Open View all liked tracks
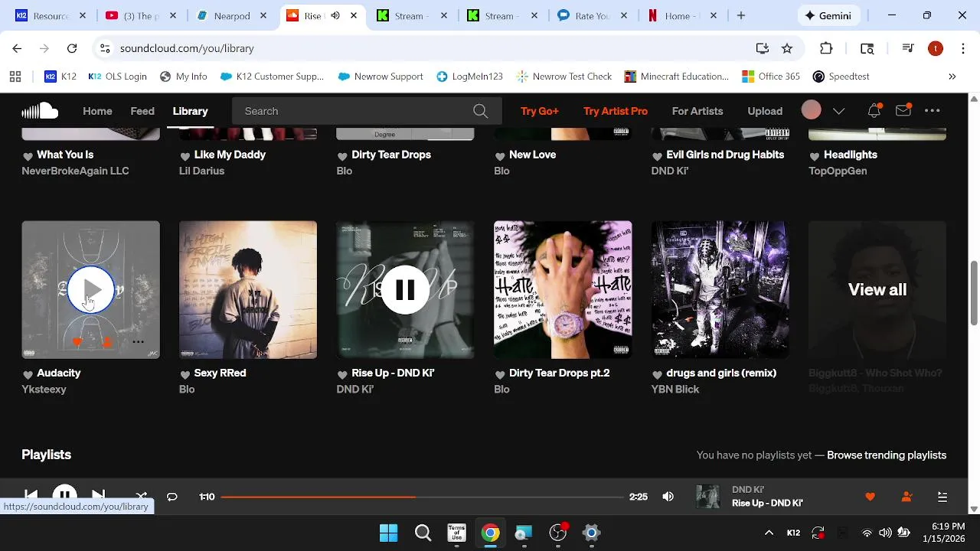980x551 pixels. click(x=877, y=289)
